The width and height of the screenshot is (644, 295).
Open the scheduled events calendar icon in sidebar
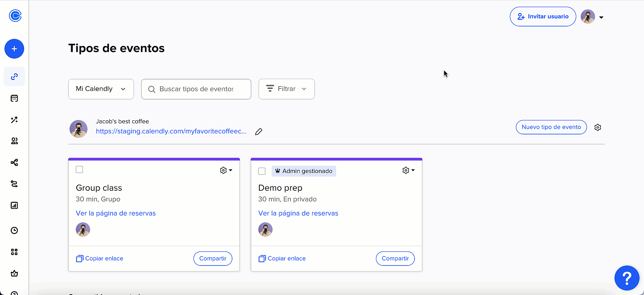point(14,98)
